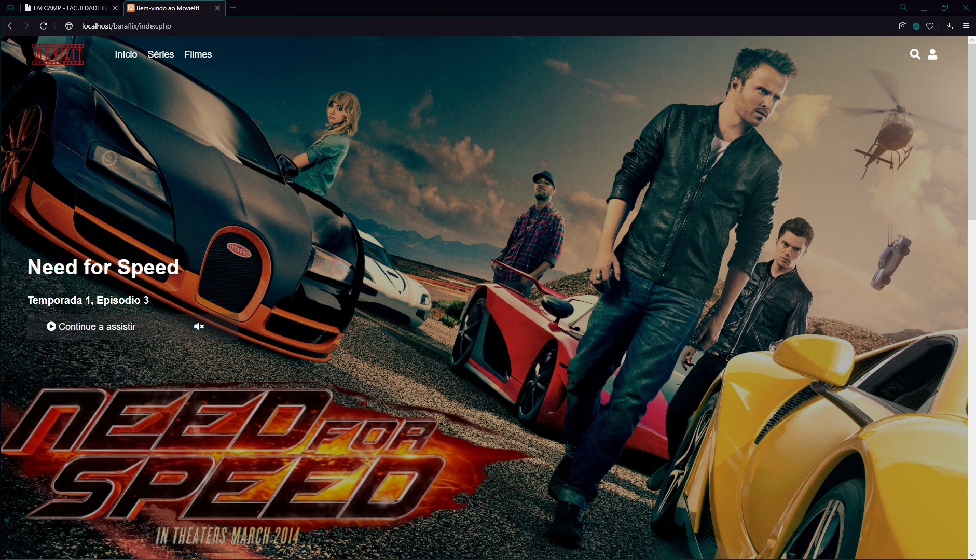976x560 pixels.
Task: Click Temporada 1, Episodio 3 text
Action: pos(88,300)
